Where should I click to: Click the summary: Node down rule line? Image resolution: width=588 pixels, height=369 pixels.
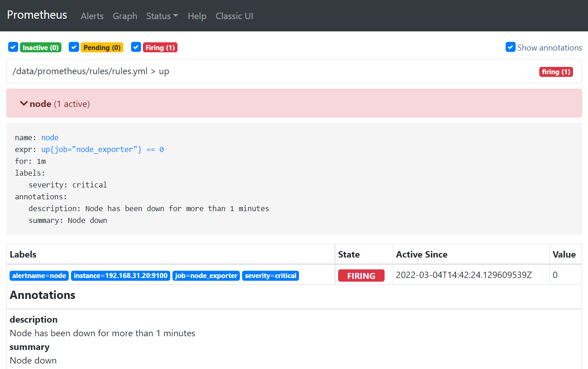(68, 220)
